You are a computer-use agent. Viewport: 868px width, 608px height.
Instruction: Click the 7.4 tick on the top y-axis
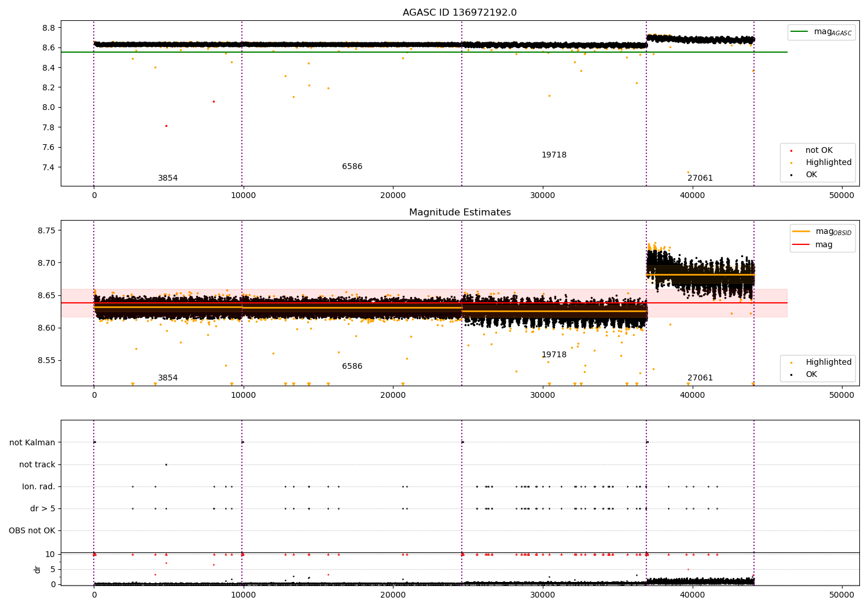[49, 167]
